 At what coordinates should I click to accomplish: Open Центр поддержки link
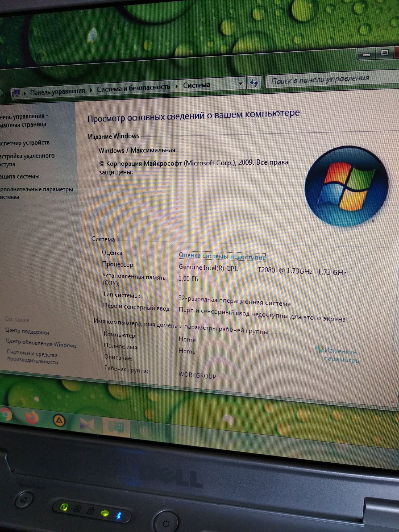coord(27,331)
